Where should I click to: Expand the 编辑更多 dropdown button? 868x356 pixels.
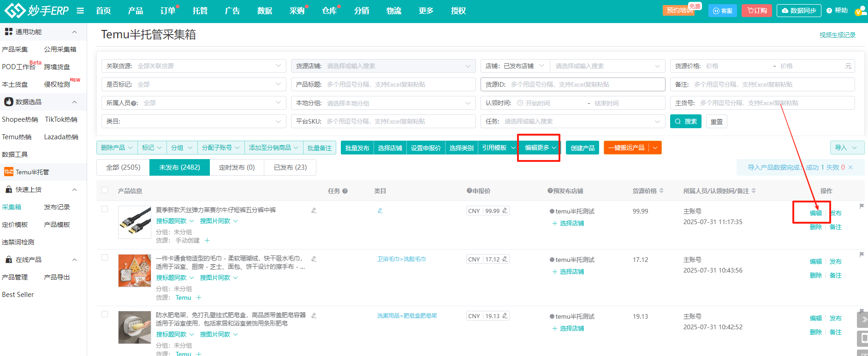[540, 148]
